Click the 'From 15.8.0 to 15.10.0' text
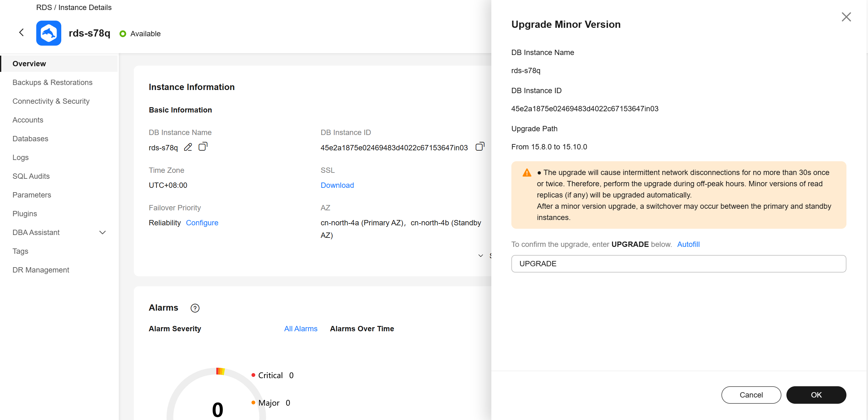The width and height of the screenshot is (868, 420). 549,147
